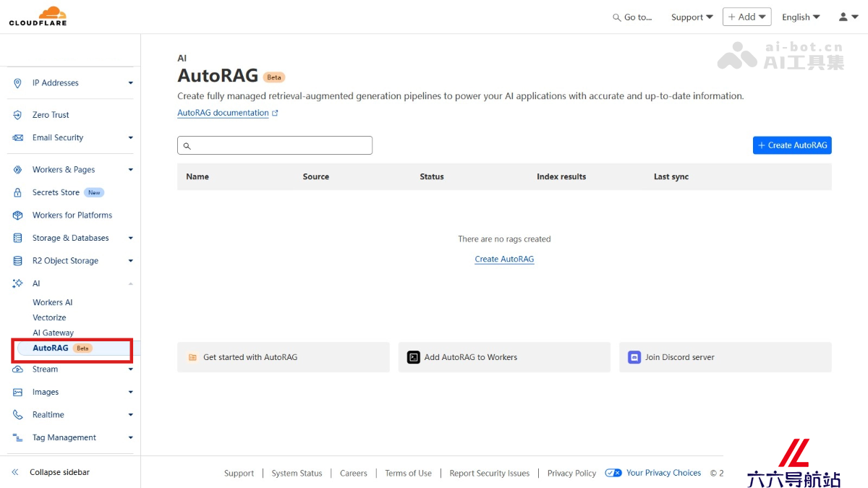Open the AutoRAG documentation link
Screen dimensions: 868x488
[x=223, y=113]
